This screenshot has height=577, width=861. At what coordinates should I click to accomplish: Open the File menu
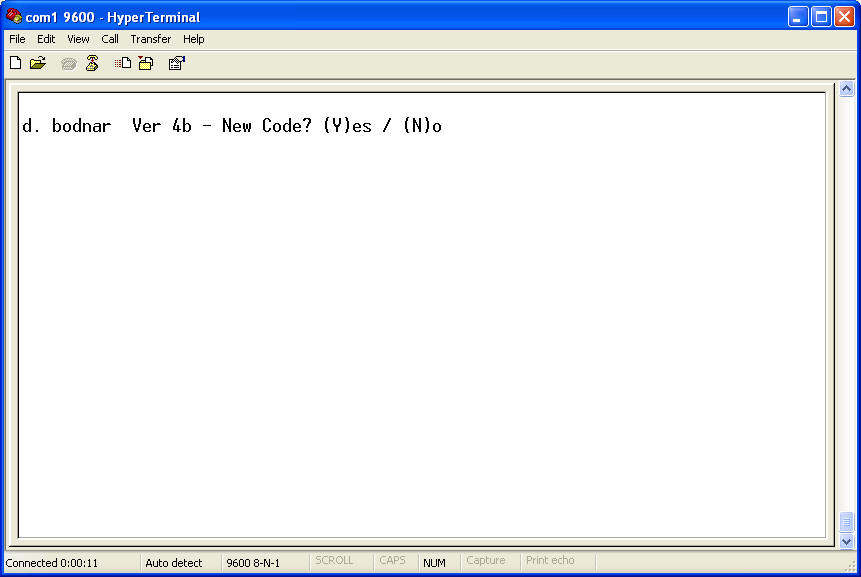coord(17,39)
